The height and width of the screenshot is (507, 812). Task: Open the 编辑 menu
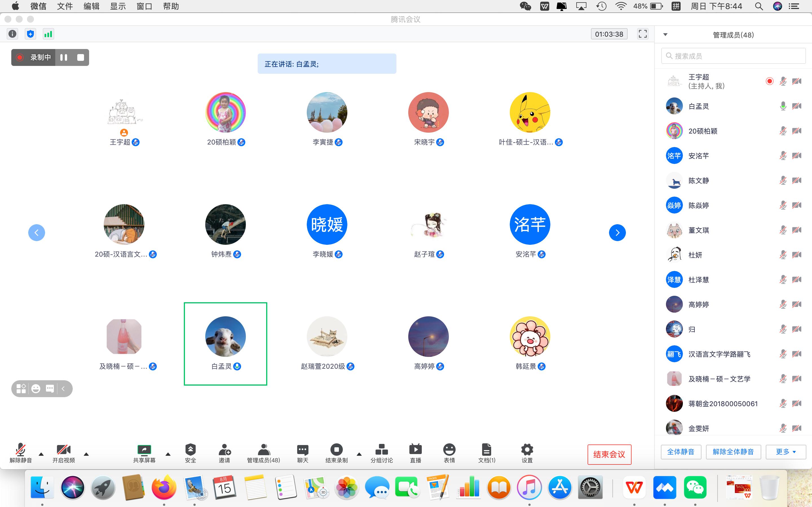[x=91, y=6]
